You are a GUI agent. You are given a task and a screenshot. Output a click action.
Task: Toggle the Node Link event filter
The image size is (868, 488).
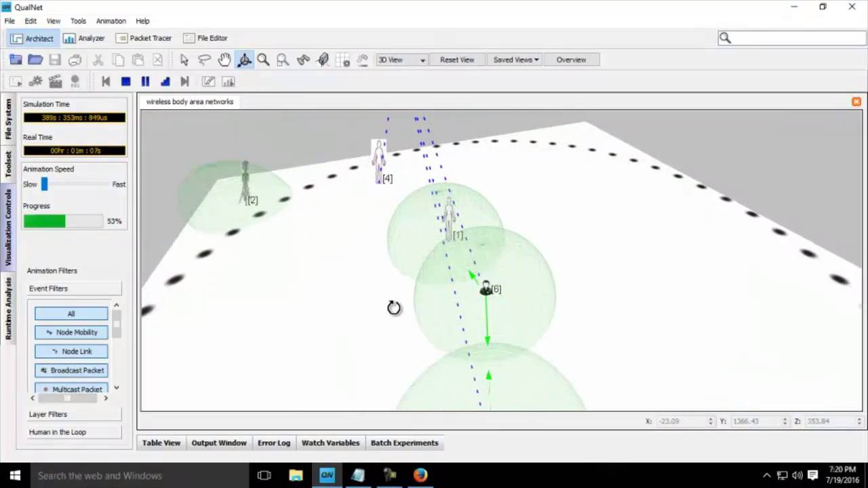click(x=71, y=351)
